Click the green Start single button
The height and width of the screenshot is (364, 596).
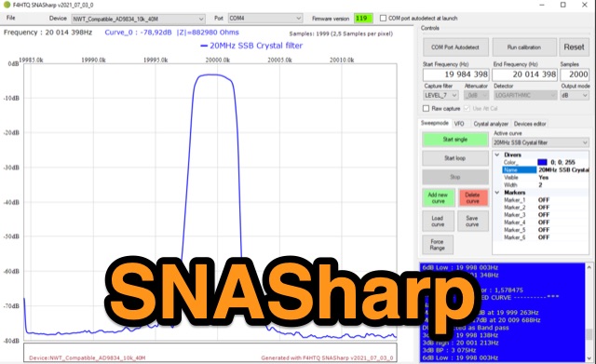455,140
